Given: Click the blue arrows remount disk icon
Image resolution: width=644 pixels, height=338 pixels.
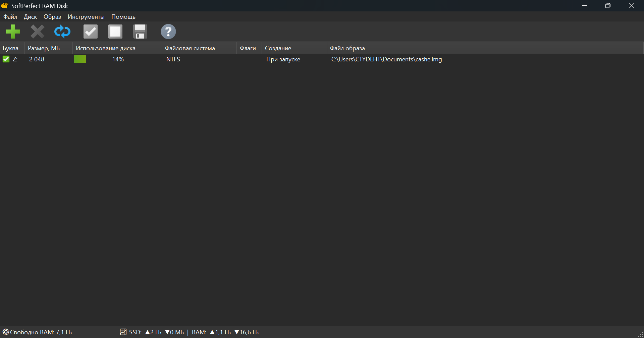Looking at the screenshot, I should click(x=62, y=32).
